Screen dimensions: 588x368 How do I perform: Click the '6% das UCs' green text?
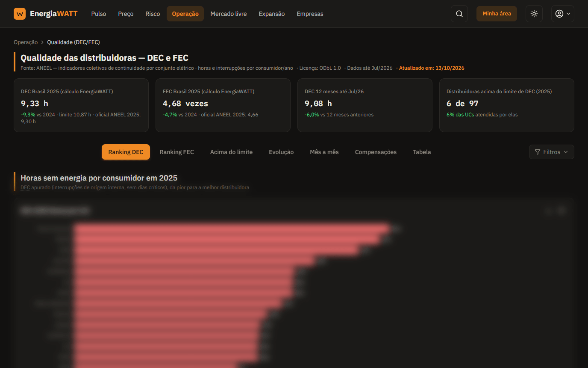(x=460, y=115)
